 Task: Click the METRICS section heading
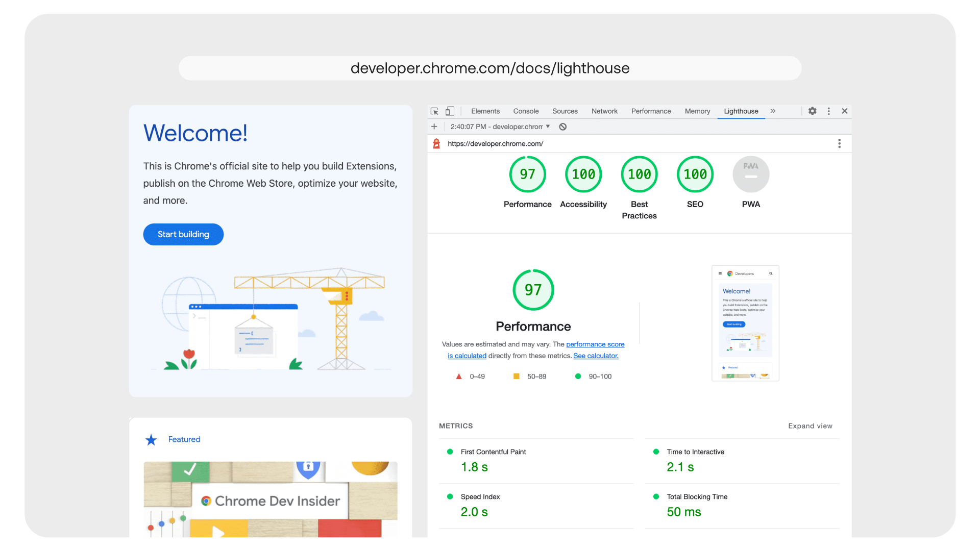(456, 426)
